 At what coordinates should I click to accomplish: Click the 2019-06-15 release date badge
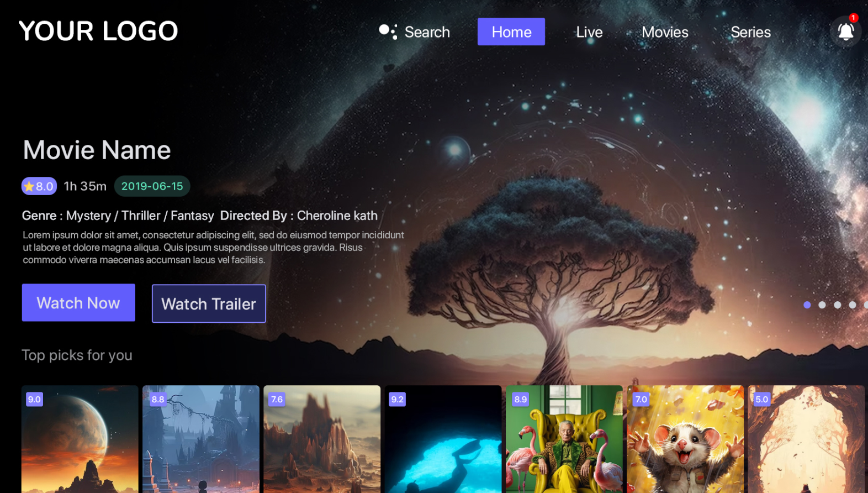tap(152, 186)
